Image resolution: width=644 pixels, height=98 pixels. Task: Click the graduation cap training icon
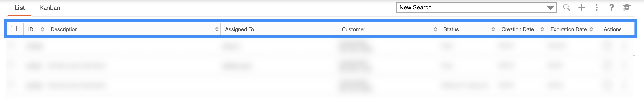tap(627, 7)
